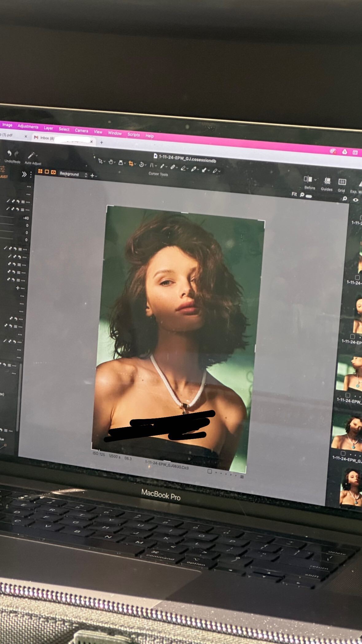
Task: Tick the color tag box under the main image
Action: [209, 471]
